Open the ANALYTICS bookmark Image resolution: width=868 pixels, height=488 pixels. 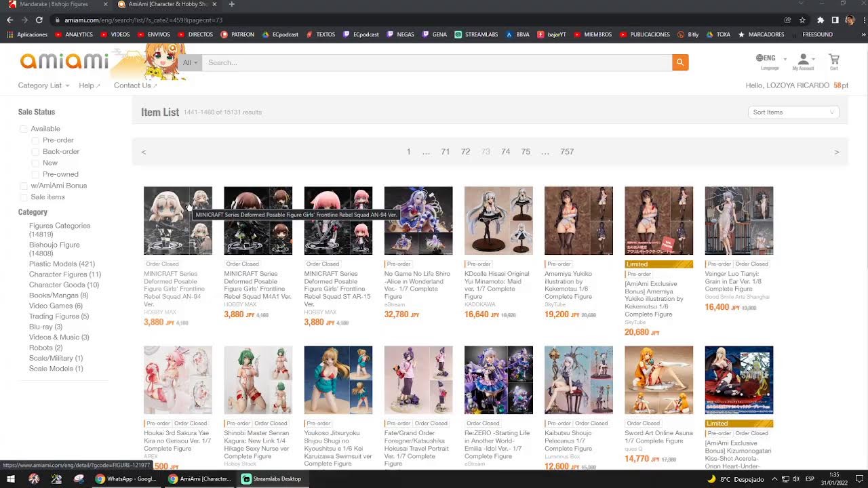point(74,35)
